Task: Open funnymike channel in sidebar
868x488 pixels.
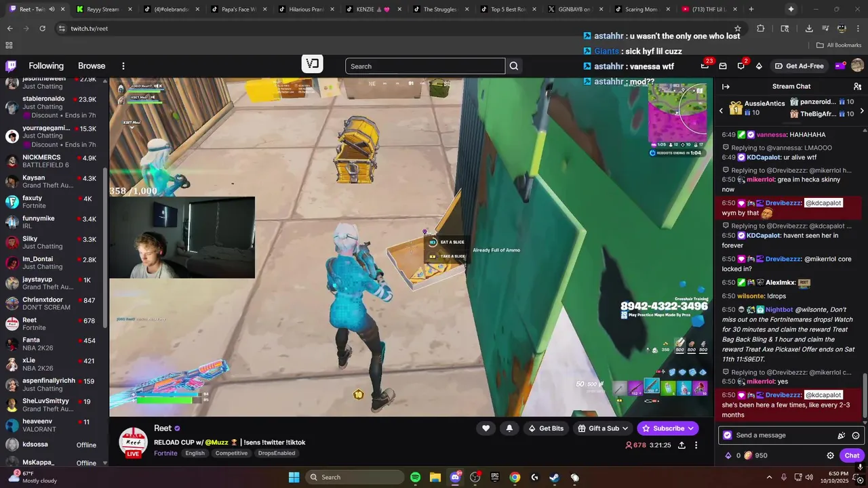Action: pos(54,222)
